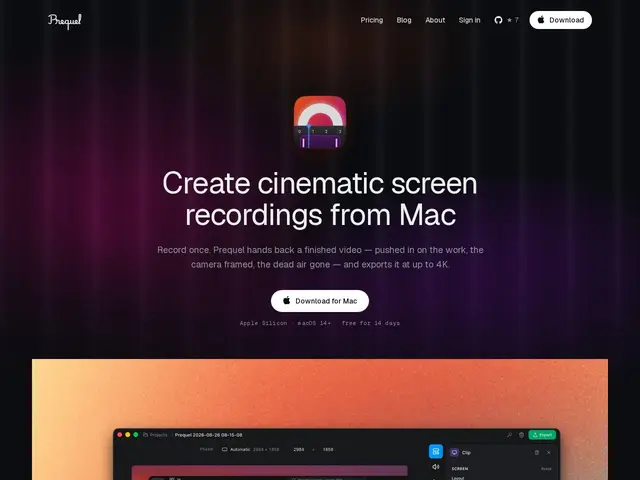640x480 pixels.
Task: Click the green Export button in app preview
Action: [x=542, y=435]
